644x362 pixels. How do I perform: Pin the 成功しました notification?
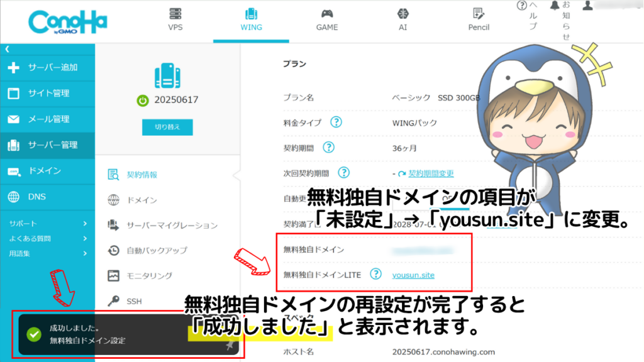(x=230, y=345)
